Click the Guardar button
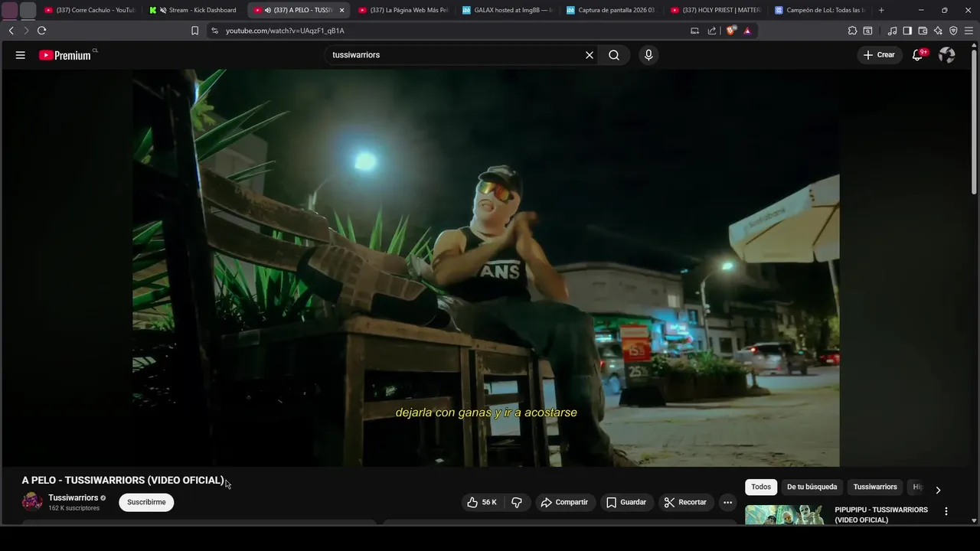980x551 pixels. [x=626, y=502]
